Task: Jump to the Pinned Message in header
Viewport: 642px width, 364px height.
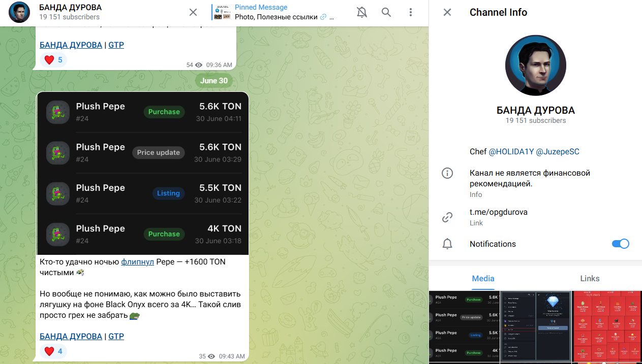Action: [x=285, y=12]
